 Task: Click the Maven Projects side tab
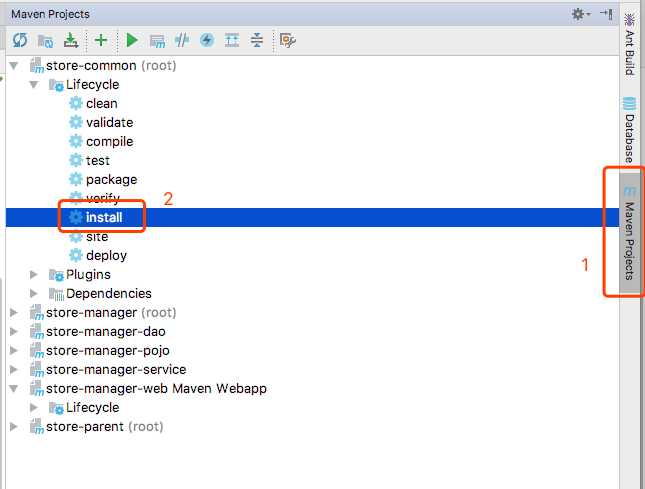coord(629,233)
